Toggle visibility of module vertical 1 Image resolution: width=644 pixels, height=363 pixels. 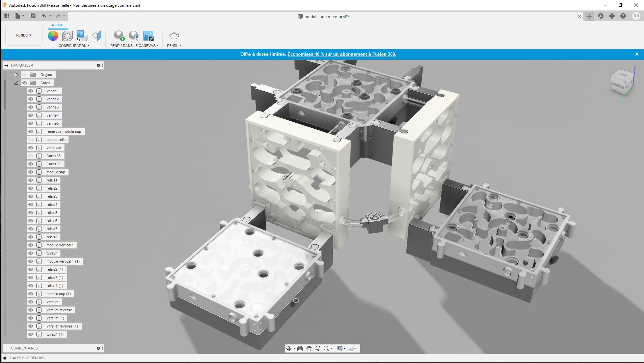31,245
